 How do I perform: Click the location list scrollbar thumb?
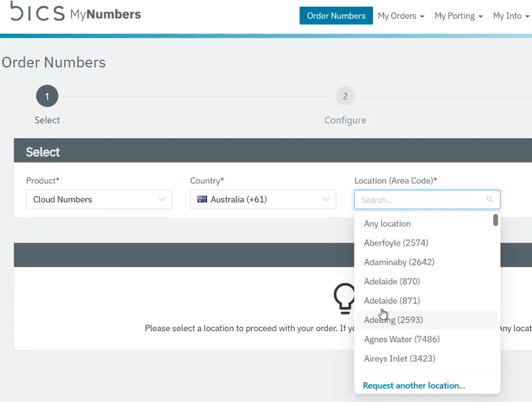(495, 220)
